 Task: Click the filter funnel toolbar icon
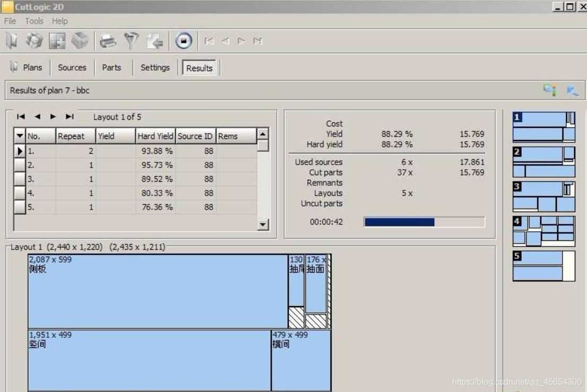click(131, 41)
